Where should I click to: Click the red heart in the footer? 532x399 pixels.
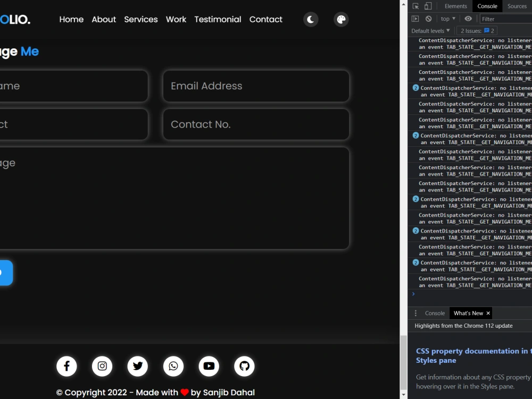(x=185, y=393)
